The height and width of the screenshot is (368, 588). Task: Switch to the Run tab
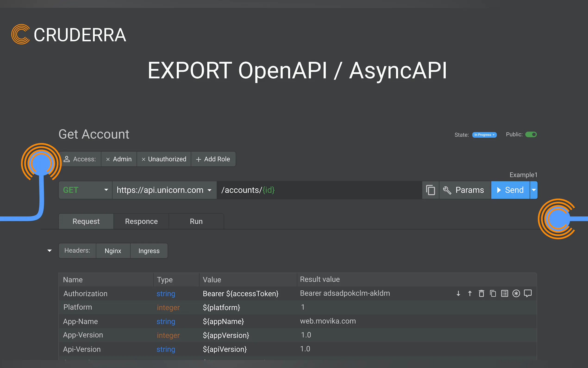(x=196, y=222)
